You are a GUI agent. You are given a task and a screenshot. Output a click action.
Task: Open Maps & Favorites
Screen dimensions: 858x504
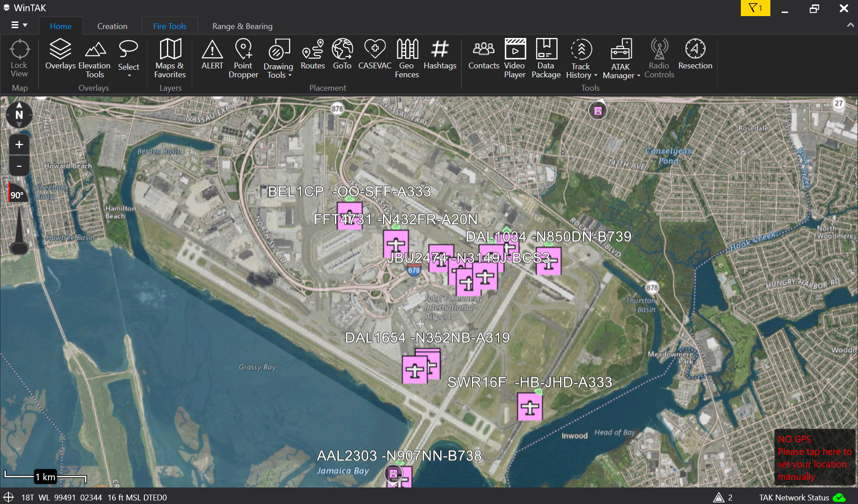170,59
